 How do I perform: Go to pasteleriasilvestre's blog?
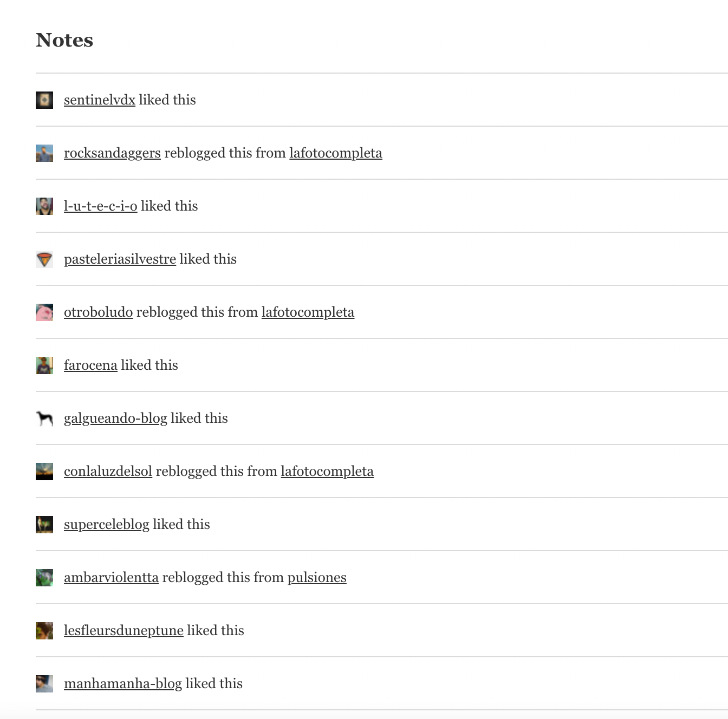[x=120, y=259]
